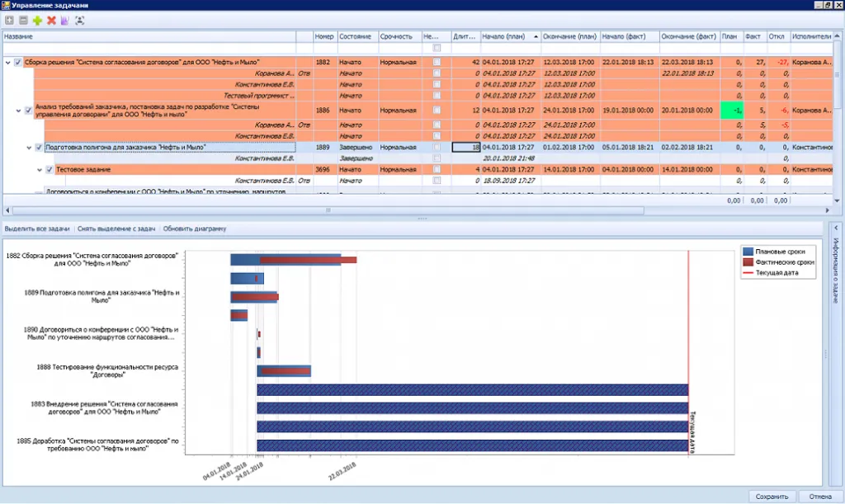This screenshot has width=845, height=504.
Task: Uncheck the 'Сборка решения' task checkbox
Action: pyautogui.click(x=18, y=62)
